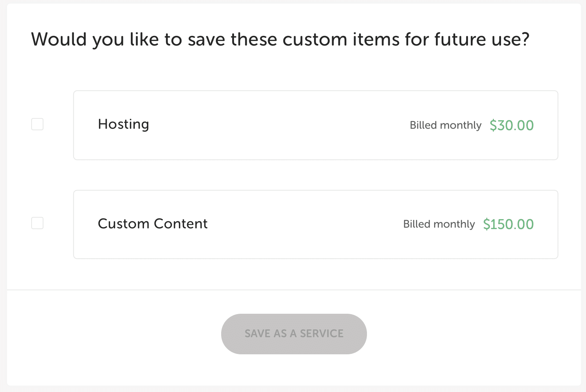Click Custom Content's Billed monthly label
The image size is (586, 392).
(439, 224)
